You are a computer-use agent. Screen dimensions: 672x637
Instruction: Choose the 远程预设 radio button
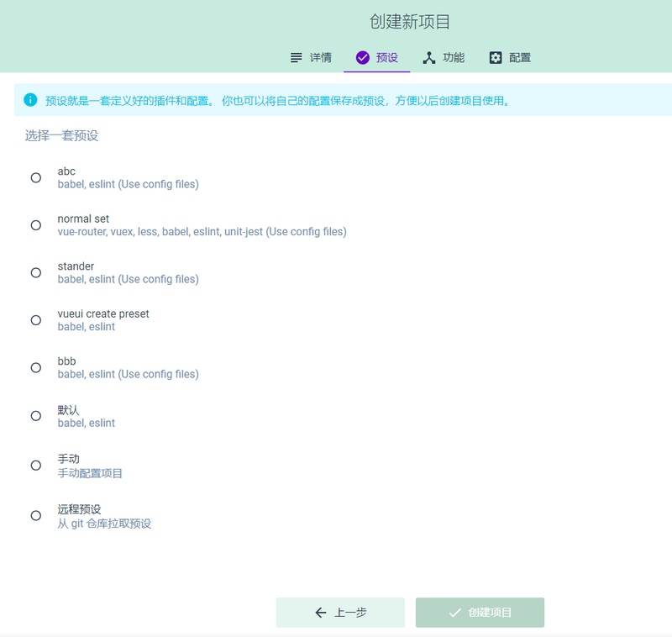pyautogui.click(x=36, y=515)
